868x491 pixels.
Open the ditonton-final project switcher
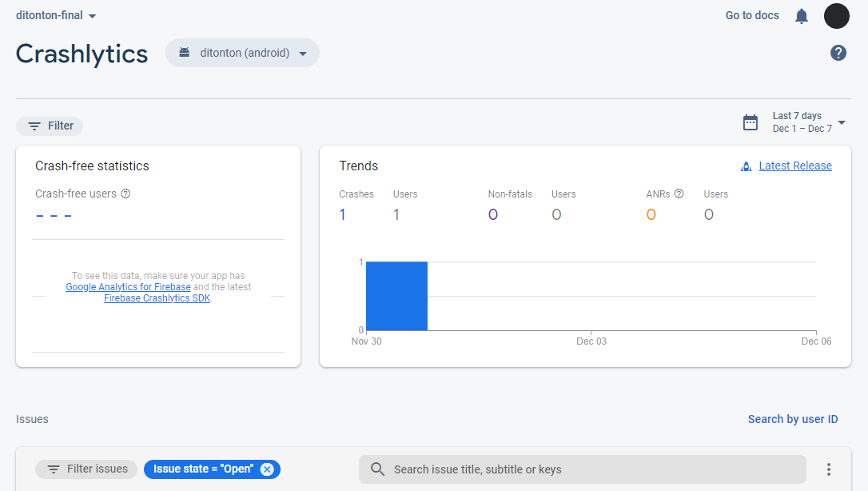(55, 14)
